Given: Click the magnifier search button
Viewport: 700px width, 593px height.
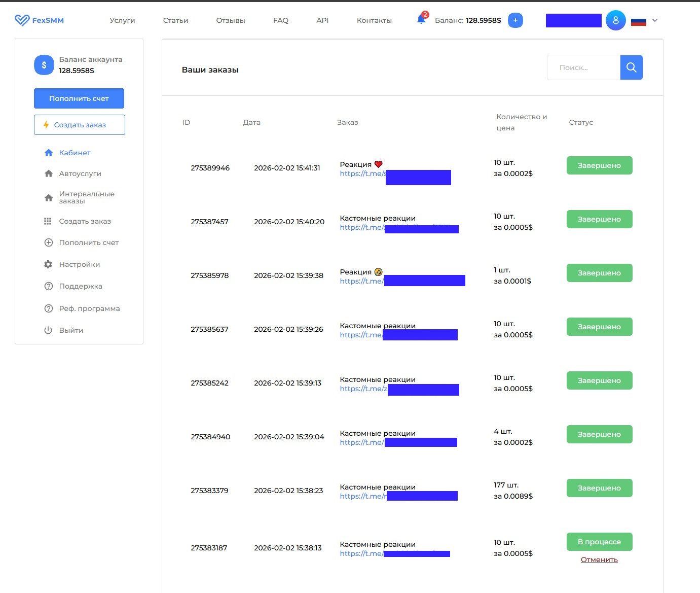Looking at the screenshot, I should coord(631,67).
